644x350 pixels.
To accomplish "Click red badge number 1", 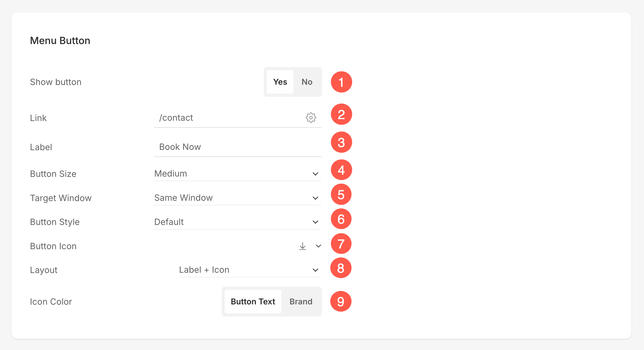I will (x=341, y=82).
